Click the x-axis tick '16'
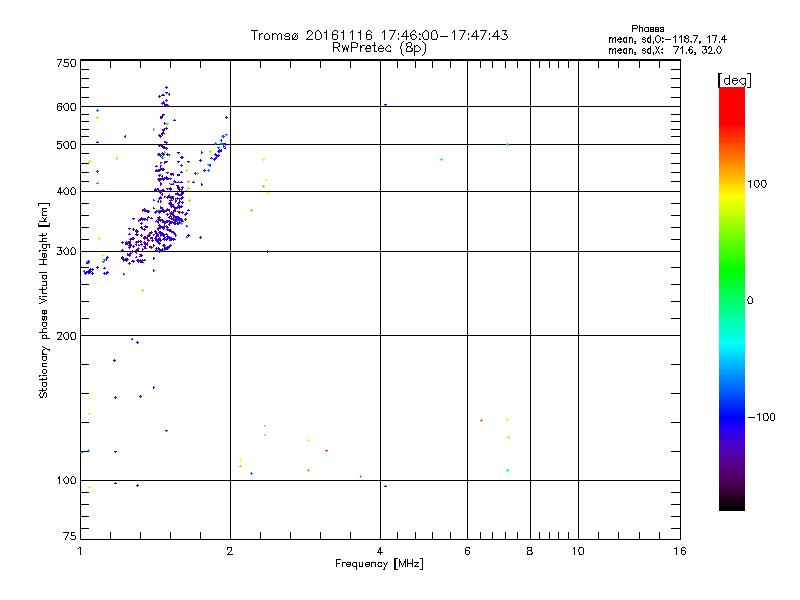Viewport: 800px width, 600px height. coord(680,551)
